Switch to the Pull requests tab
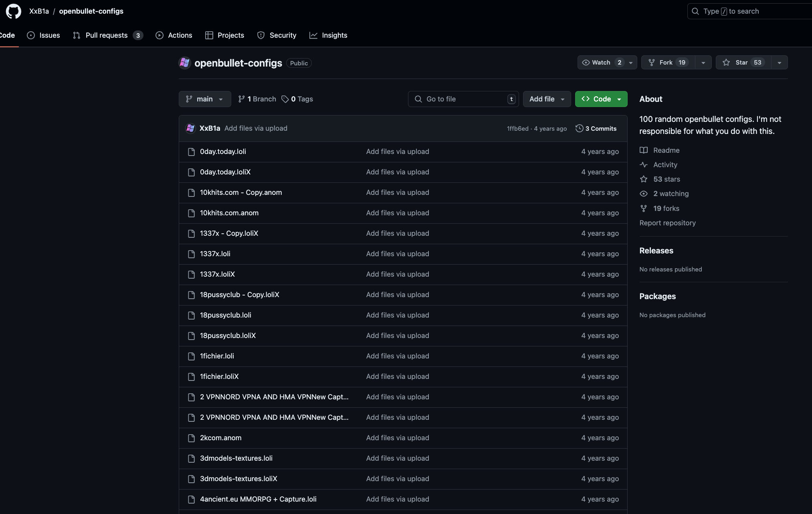 (x=108, y=35)
